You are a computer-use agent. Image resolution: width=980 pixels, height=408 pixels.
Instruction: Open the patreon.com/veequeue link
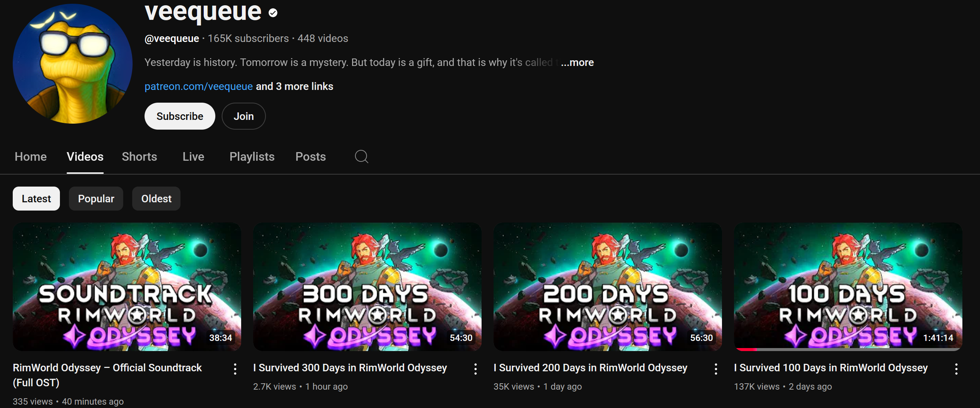tap(198, 87)
